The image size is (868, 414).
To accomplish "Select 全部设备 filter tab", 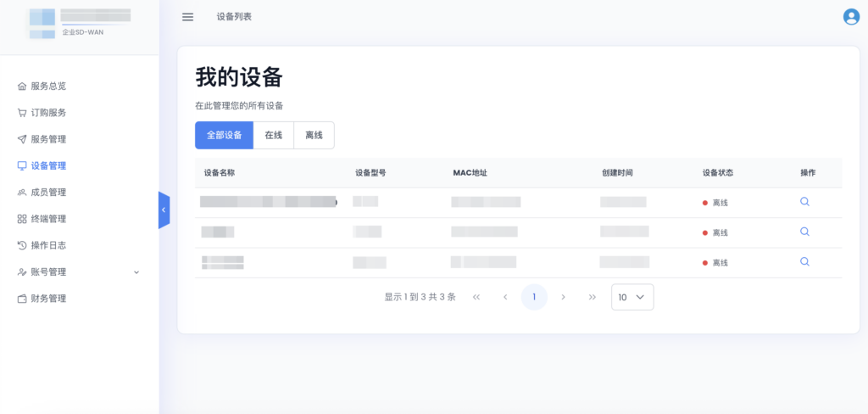I will tap(224, 135).
